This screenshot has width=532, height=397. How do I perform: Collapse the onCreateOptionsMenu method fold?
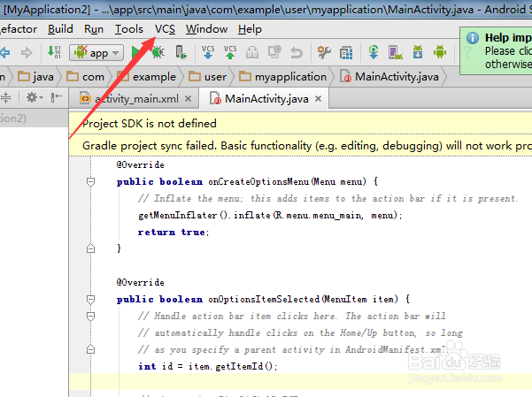[x=90, y=182]
